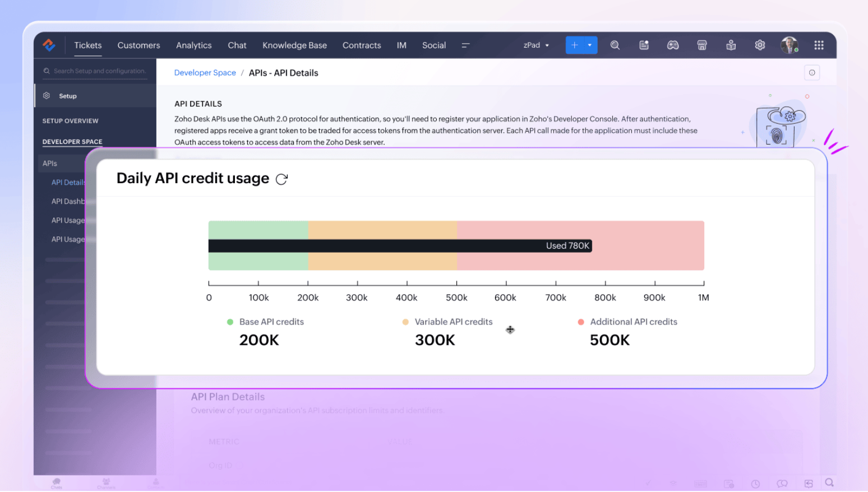The image size is (868, 492).
Task: Expand the zPad department dropdown
Action: click(x=536, y=45)
